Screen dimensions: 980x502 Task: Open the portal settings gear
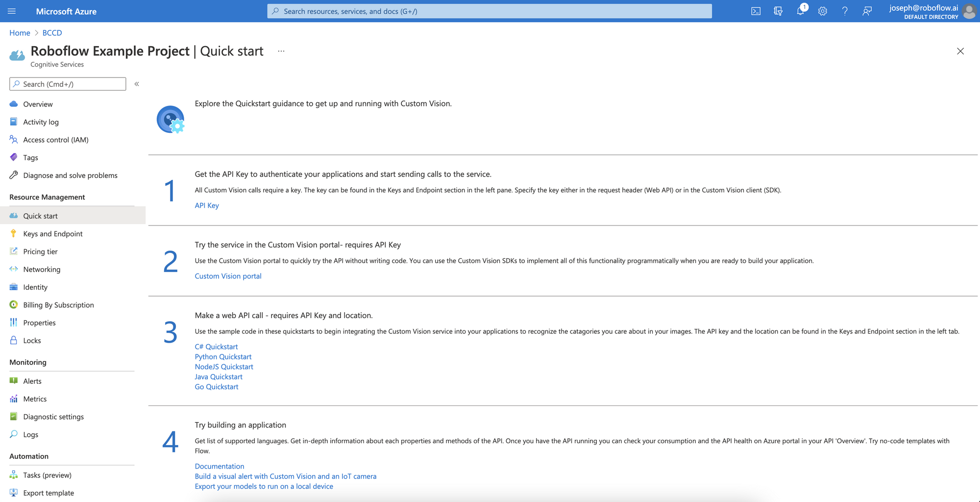pyautogui.click(x=823, y=11)
